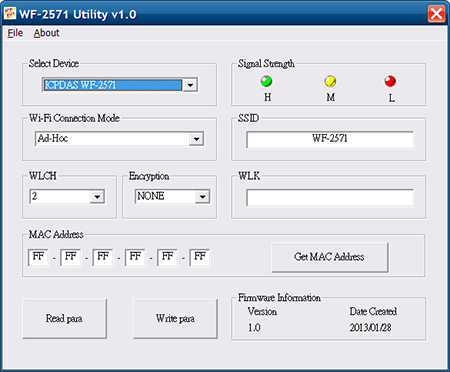450x372 pixels.
Task: Click the first MAC address FF field
Action: [x=38, y=257]
